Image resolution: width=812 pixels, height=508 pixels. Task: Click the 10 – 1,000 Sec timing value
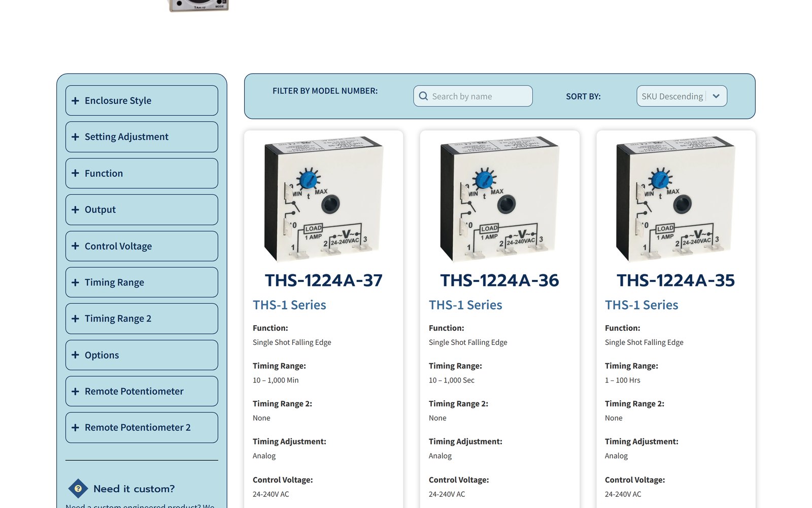(452, 380)
